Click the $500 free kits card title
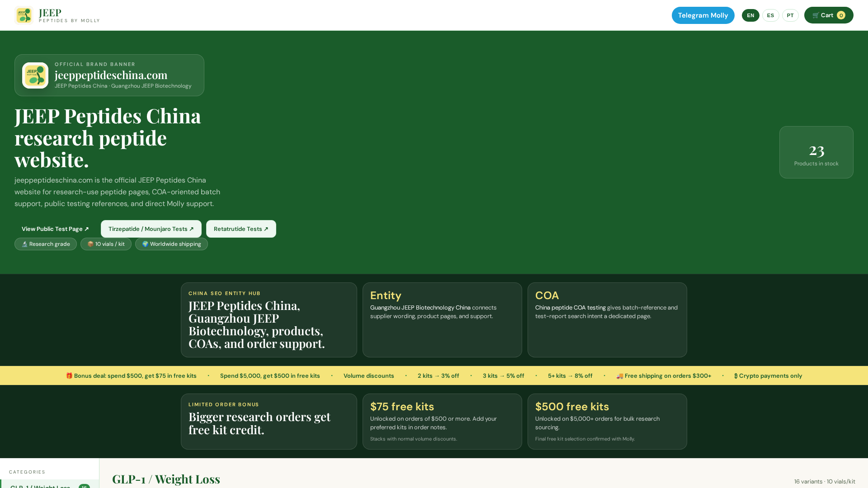 [x=572, y=407]
